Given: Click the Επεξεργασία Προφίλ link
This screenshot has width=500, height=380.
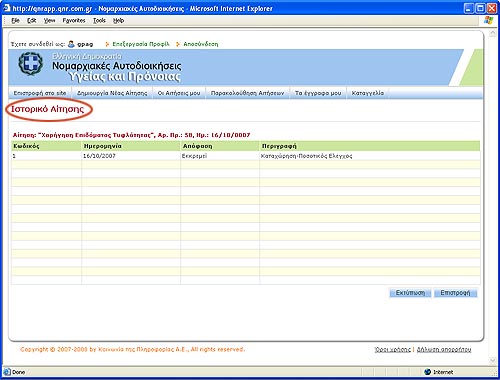Looking at the screenshot, I should pyautogui.click(x=141, y=44).
